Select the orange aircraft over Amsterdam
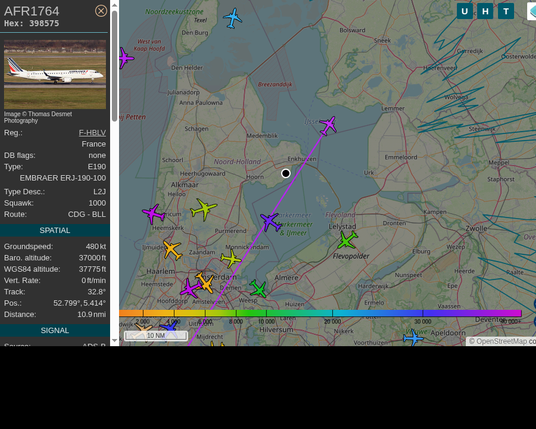Image resolution: width=536 pixels, height=429 pixels. 205,282
